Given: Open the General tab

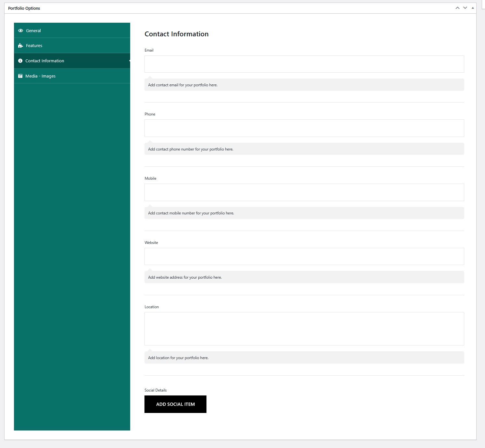Looking at the screenshot, I should [x=33, y=30].
